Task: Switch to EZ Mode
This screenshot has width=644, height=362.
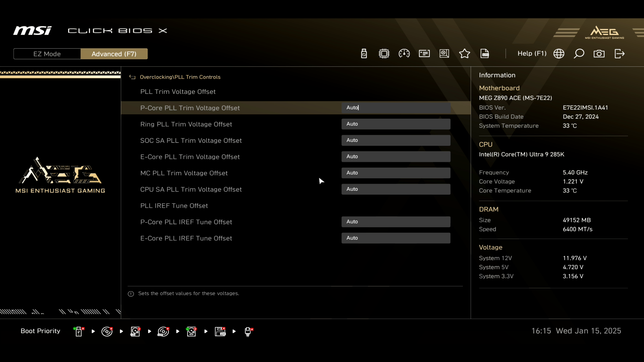Action: click(x=47, y=54)
